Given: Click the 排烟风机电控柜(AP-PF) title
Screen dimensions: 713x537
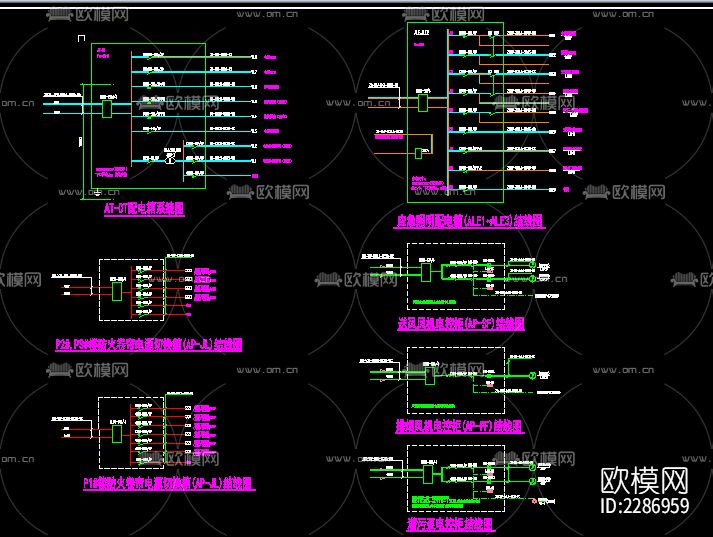Looking at the screenshot, I should click(459, 426).
